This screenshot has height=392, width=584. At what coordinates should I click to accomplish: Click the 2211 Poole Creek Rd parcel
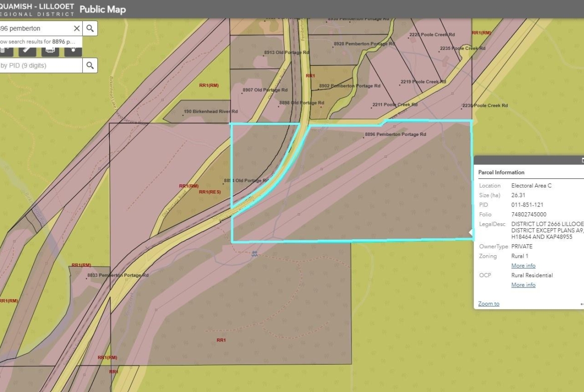coord(394,105)
